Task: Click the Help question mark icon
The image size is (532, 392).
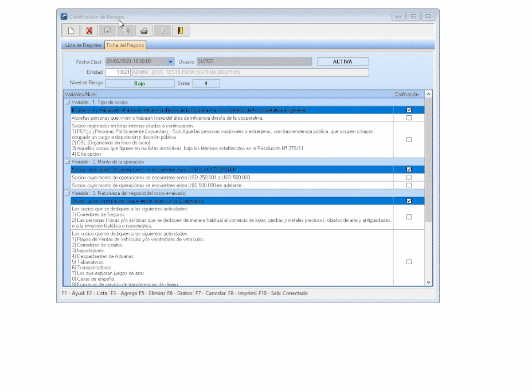Action: point(162,31)
